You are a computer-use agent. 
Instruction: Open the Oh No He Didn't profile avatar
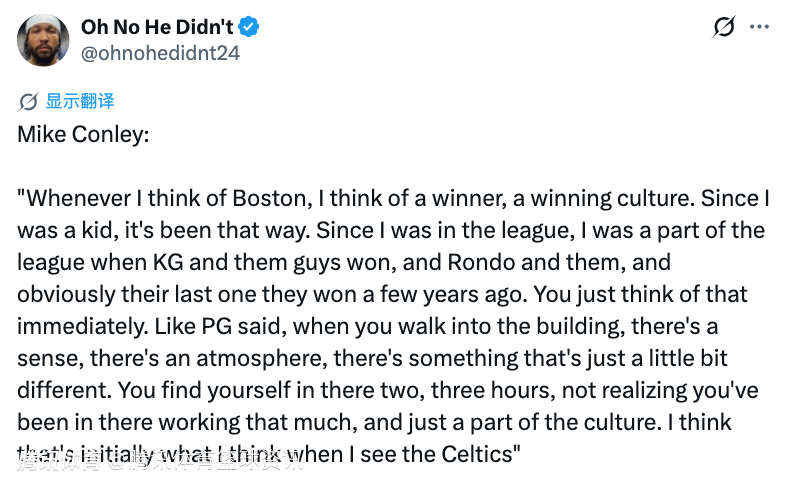pyautogui.click(x=43, y=40)
